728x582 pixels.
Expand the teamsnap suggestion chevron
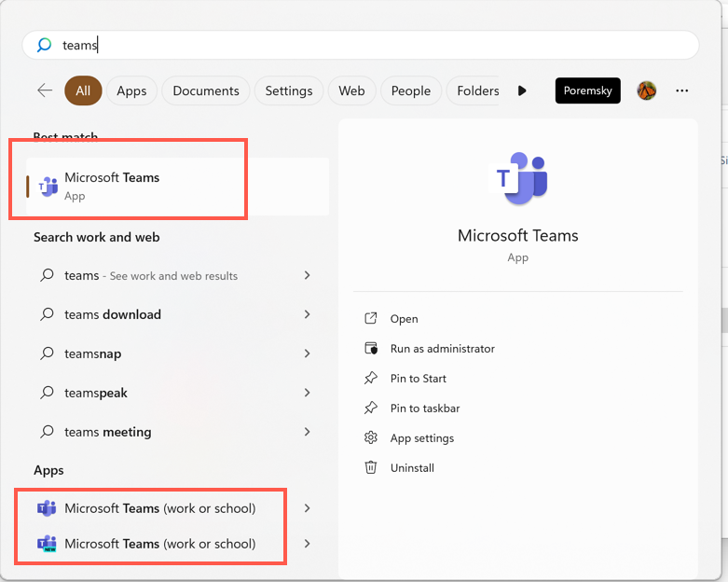coord(307,353)
